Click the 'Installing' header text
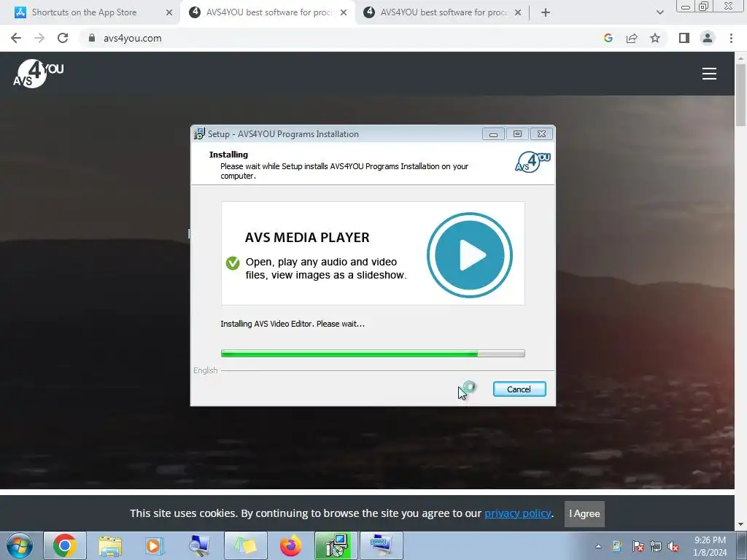 click(228, 155)
